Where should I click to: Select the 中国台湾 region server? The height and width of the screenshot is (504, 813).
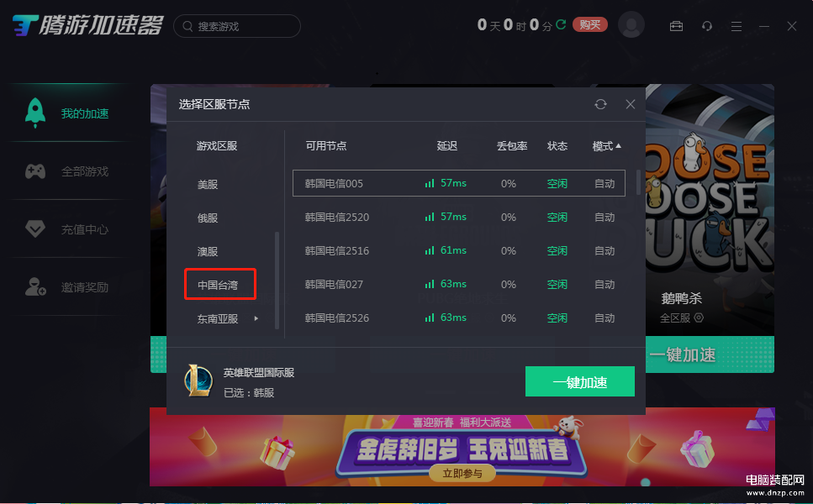[218, 285]
